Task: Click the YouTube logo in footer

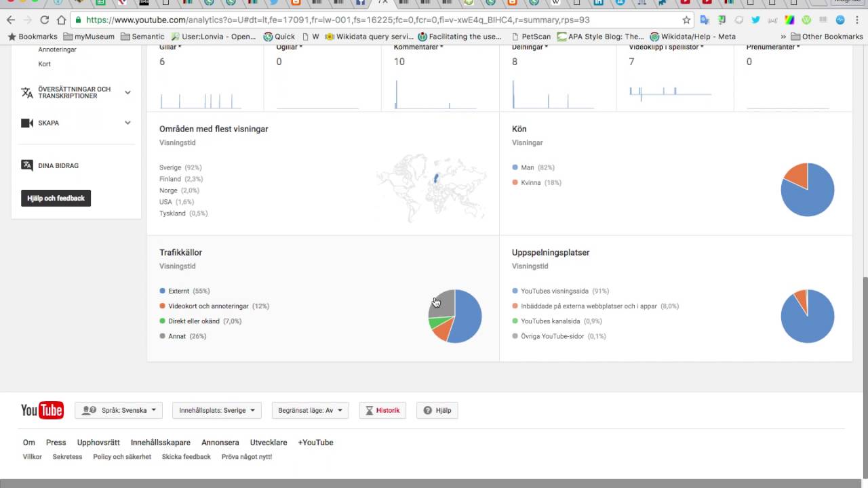Action: click(x=42, y=410)
